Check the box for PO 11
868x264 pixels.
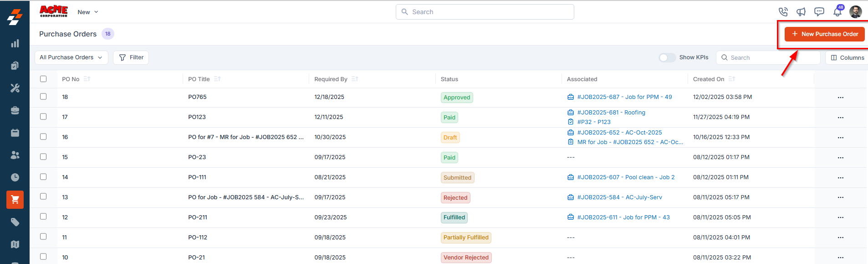click(x=43, y=237)
